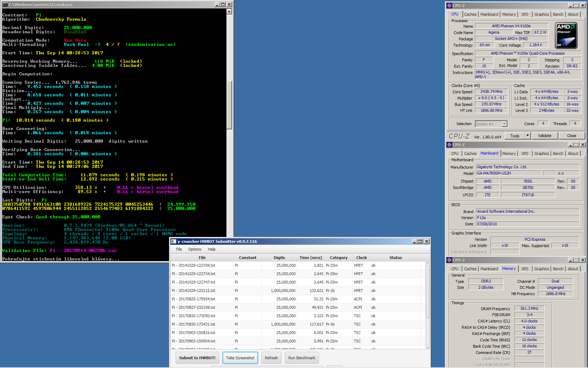Click the Run Benchmark button
588x368 pixels.
tap(302, 358)
